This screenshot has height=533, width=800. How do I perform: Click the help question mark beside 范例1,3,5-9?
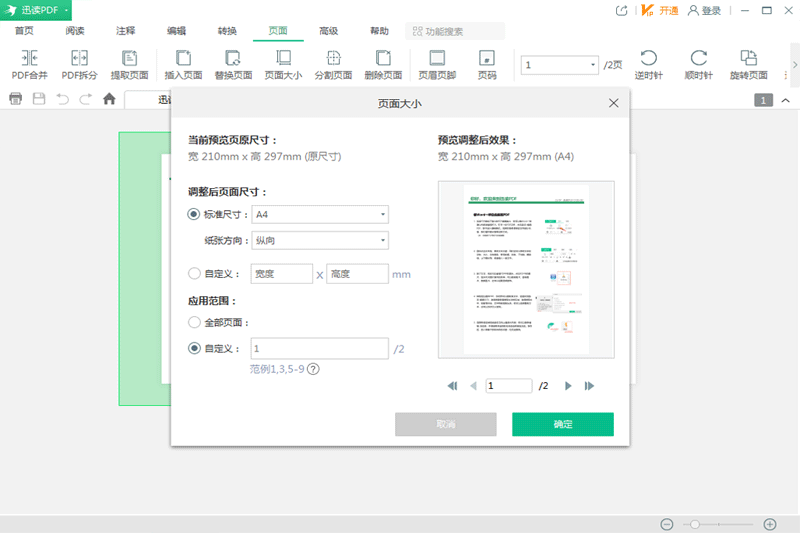tap(313, 369)
